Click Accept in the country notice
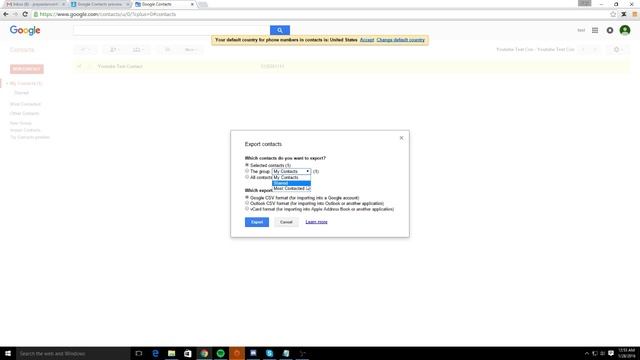This screenshot has height=360, width=640. click(x=367, y=40)
